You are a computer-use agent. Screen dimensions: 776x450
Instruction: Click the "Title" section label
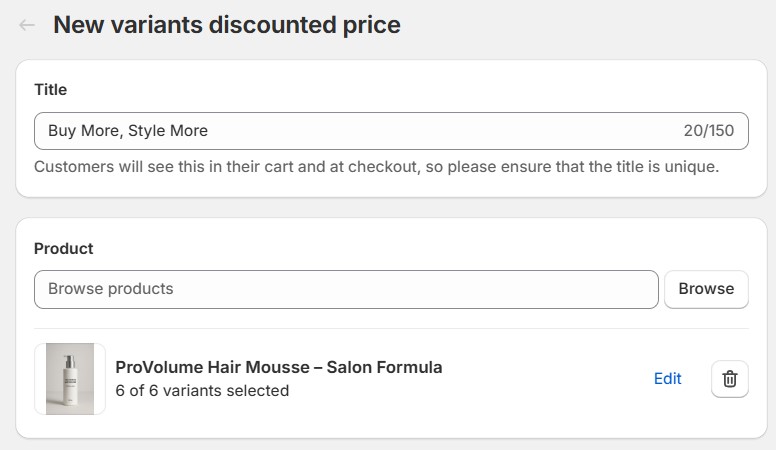(50, 89)
